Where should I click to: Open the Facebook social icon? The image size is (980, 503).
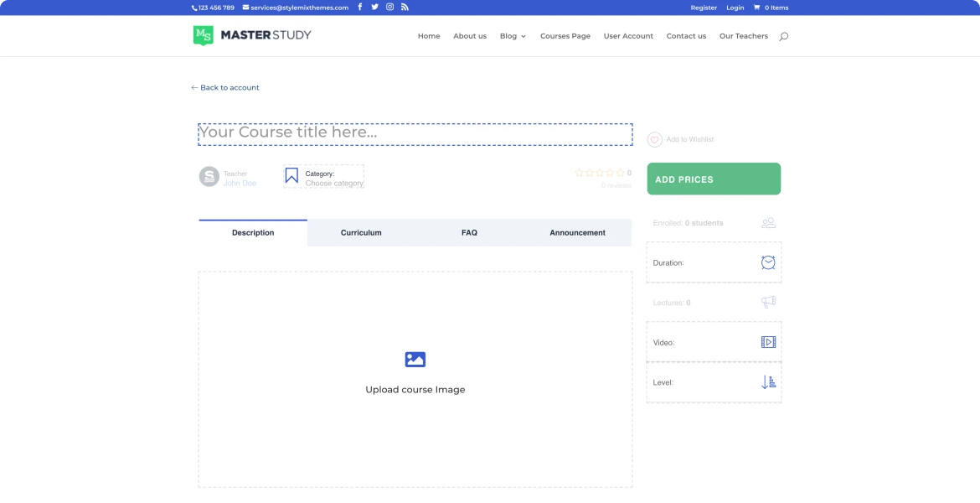point(360,7)
